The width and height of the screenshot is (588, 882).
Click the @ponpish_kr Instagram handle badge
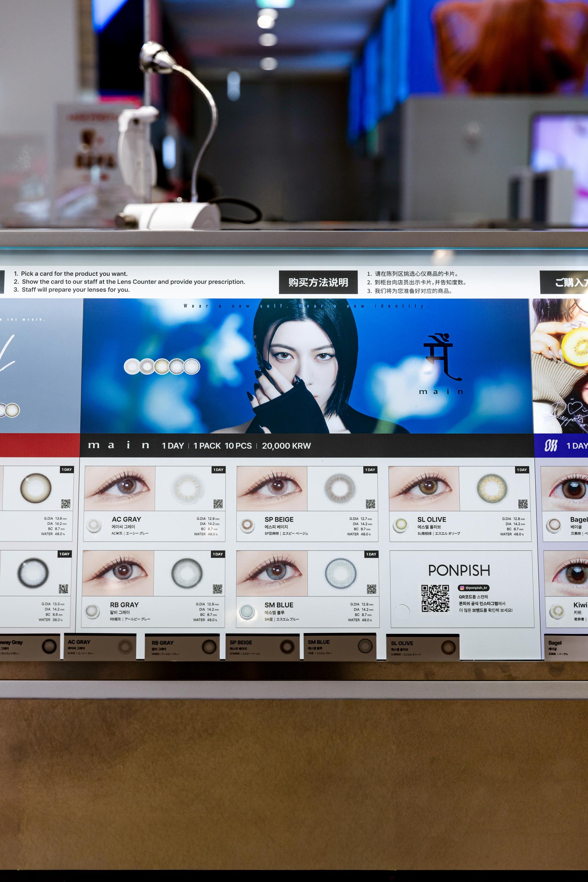tap(473, 588)
